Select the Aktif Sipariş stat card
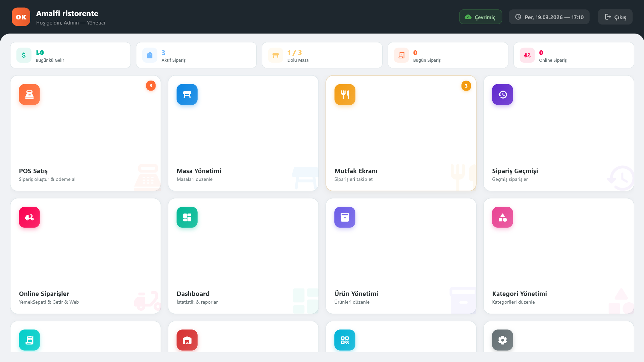 (196, 55)
